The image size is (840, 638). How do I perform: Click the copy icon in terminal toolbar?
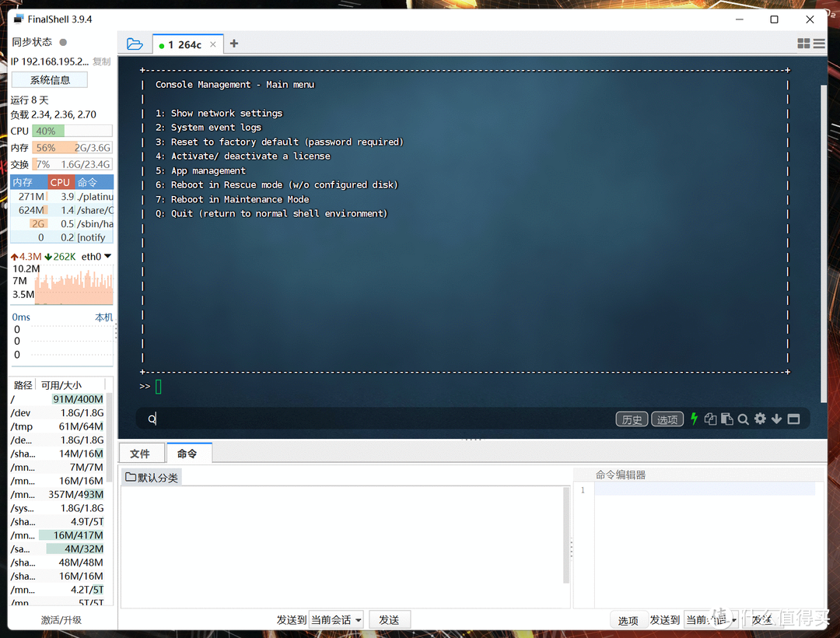(710, 419)
